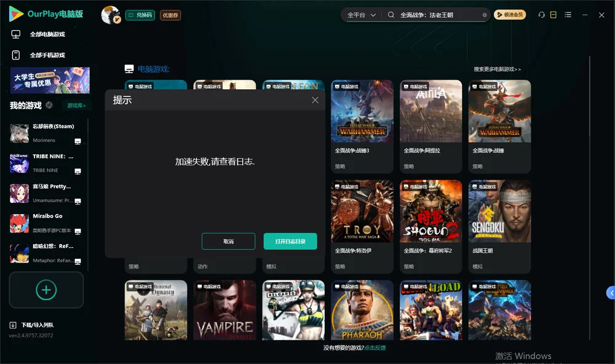Viewport: 615px width, 364px height.
Task: Open the 极速会员 membership button
Action: click(510, 15)
